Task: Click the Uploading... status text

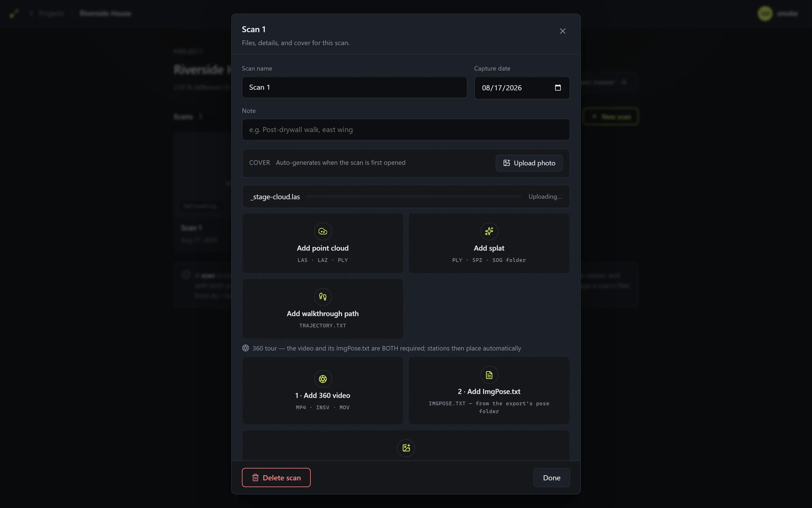Action: click(x=545, y=196)
